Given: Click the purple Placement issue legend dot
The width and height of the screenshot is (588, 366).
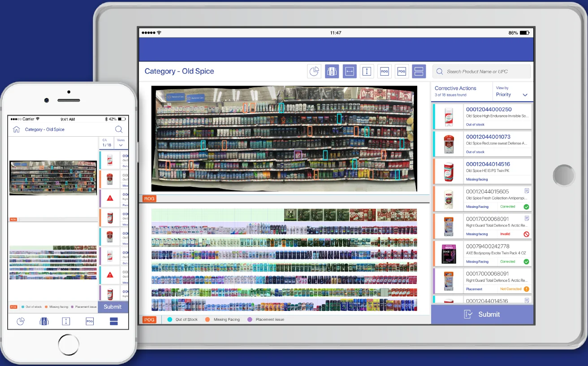Looking at the screenshot, I should click(x=250, y=319).
